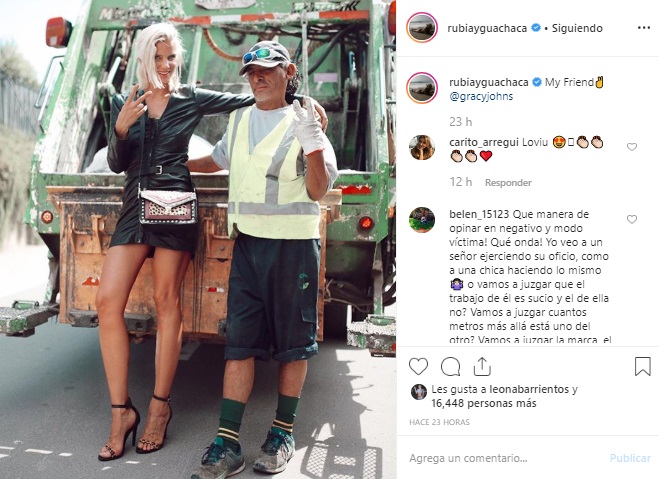Viewport: 659px width, 479px height.
Task: Open the carito_arregui username link
Action: (x=484, y=142)
